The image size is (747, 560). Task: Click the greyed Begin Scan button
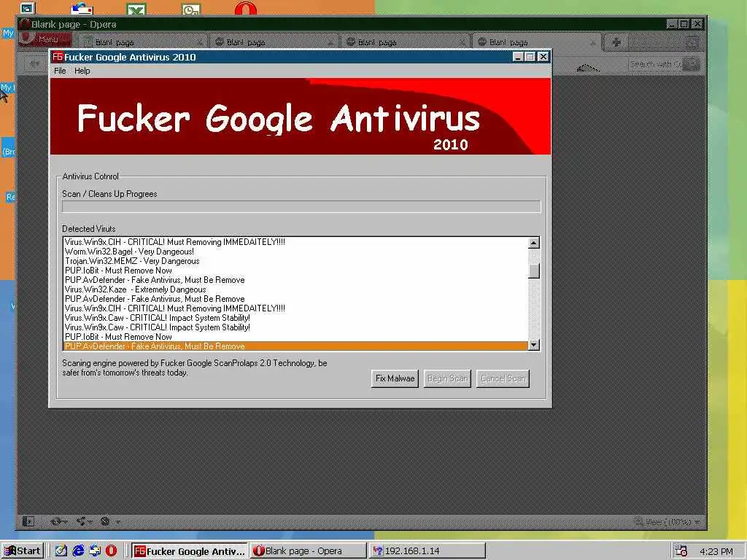447,378
